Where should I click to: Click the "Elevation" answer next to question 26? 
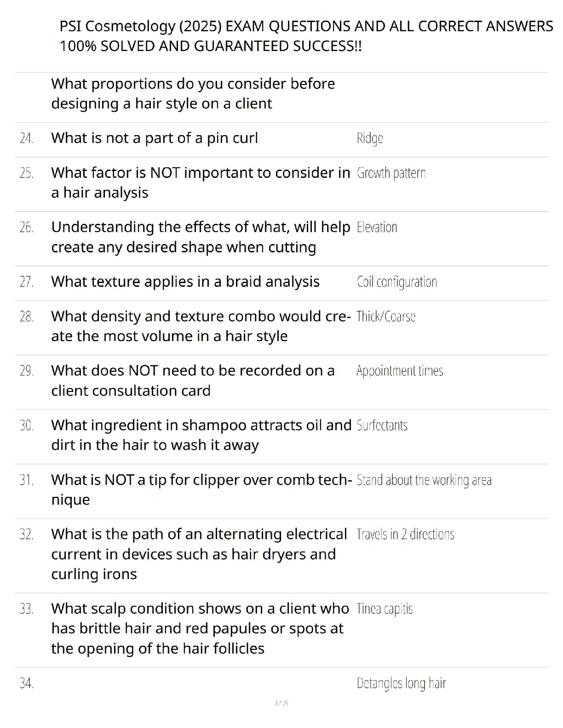[377, 227]
